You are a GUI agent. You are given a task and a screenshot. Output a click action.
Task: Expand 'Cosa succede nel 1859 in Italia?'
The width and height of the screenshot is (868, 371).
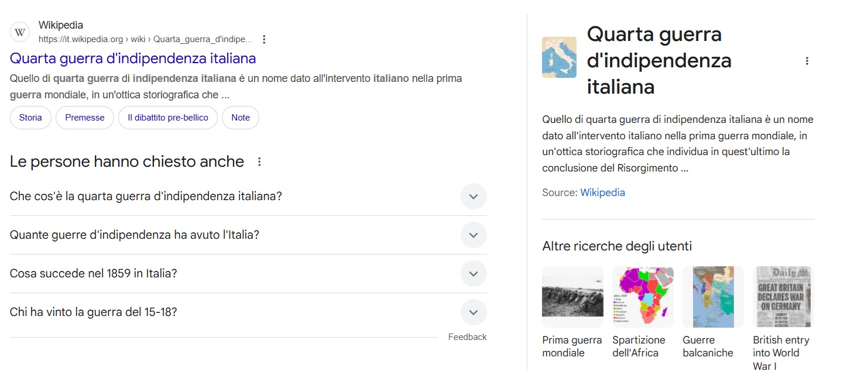click(x=248, y=273)
